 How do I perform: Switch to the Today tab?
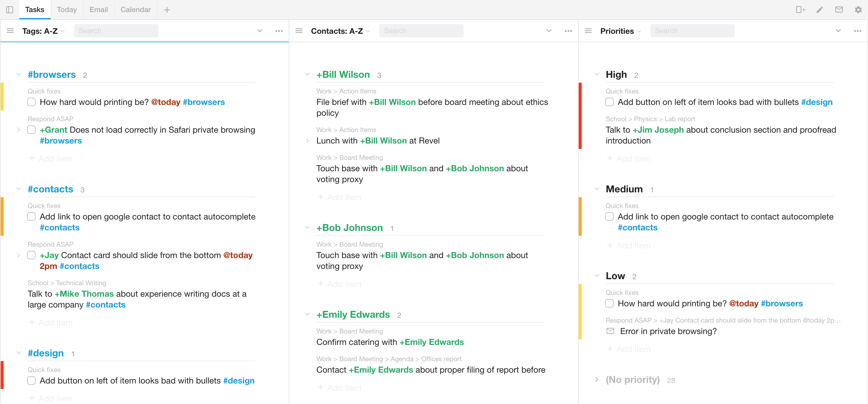pos(67,10)
